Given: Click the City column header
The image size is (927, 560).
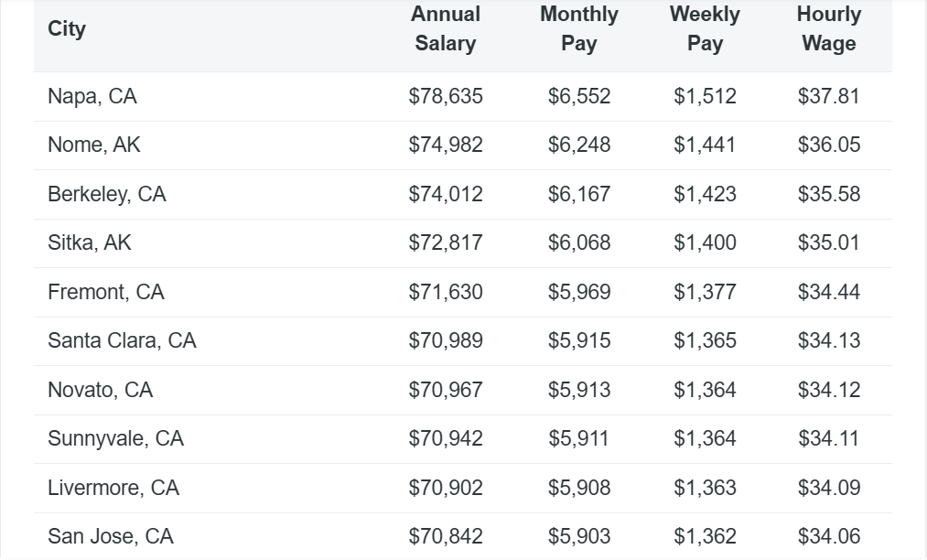Looking at the screenshot, I should point(67,29).
